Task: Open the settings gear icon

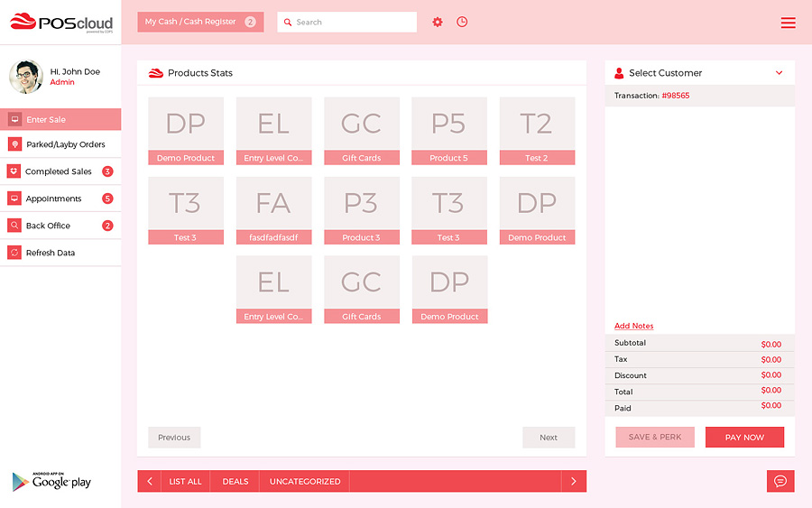Action: tap(438, 22)
